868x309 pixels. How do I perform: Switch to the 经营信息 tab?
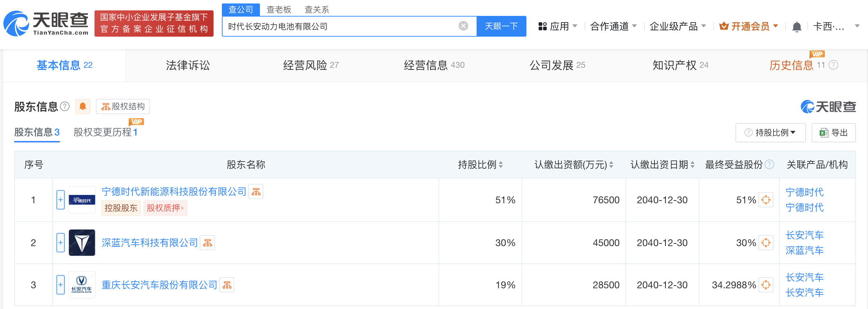[434, 65]
